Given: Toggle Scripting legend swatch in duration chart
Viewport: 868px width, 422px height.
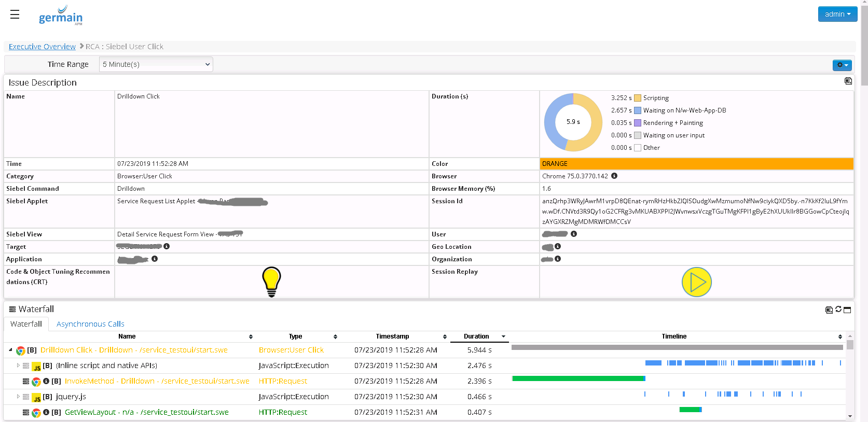Looking at the screenshot, I should [x=638, y=98].
